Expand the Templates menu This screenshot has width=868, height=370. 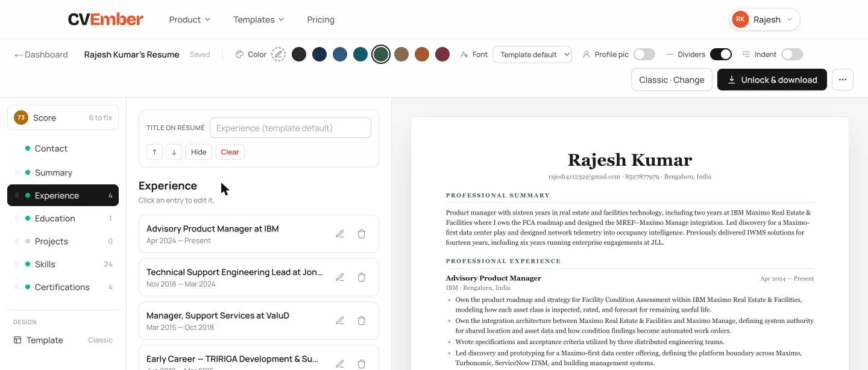click(x=259, y=19)
